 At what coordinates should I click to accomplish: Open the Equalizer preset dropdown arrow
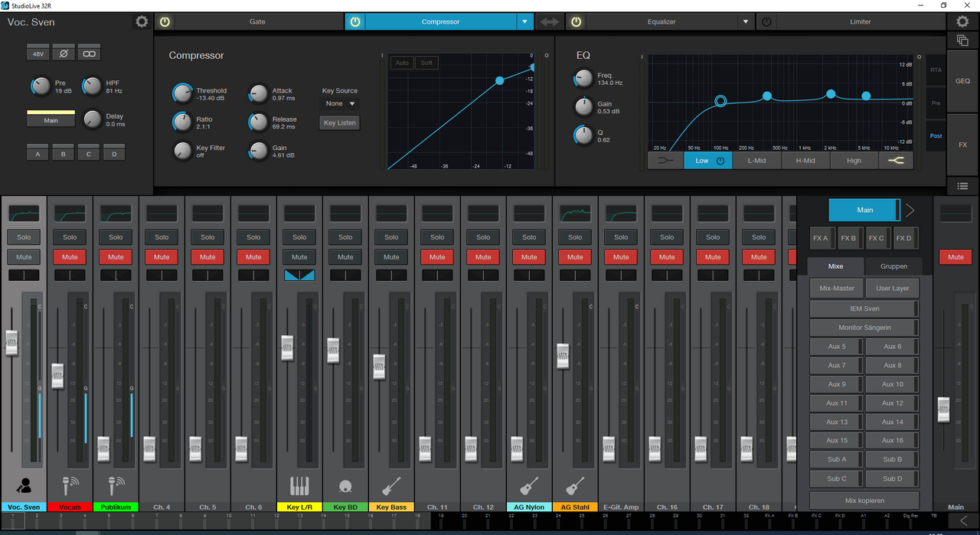(x=746, y=22)
